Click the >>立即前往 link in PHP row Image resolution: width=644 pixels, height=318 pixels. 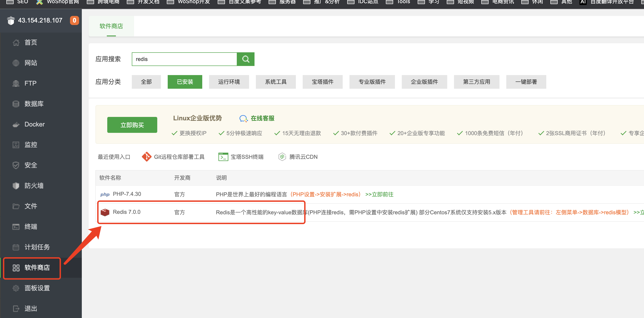pyautogui.click(x=379, y=194)
